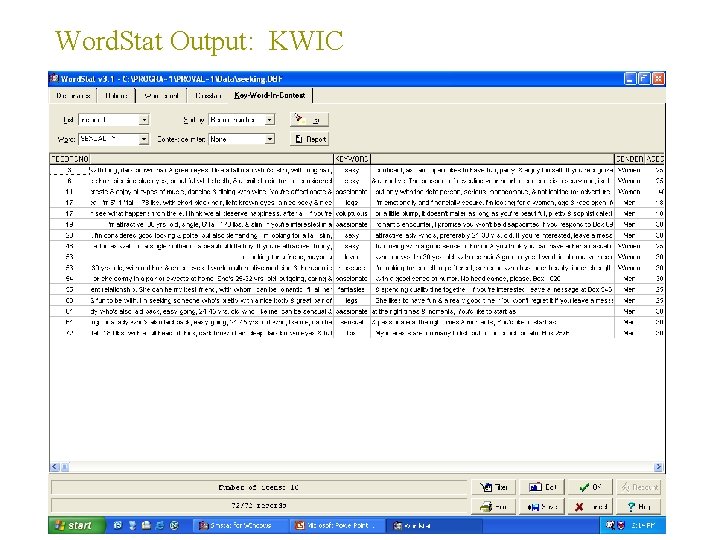Click the WordStat icon in the title bar

[x=54, y=79]
